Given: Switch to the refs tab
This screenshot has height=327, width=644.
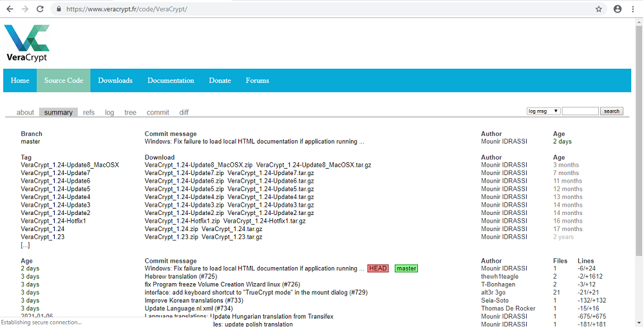Looking at the screenshot, I should (89, 113).
